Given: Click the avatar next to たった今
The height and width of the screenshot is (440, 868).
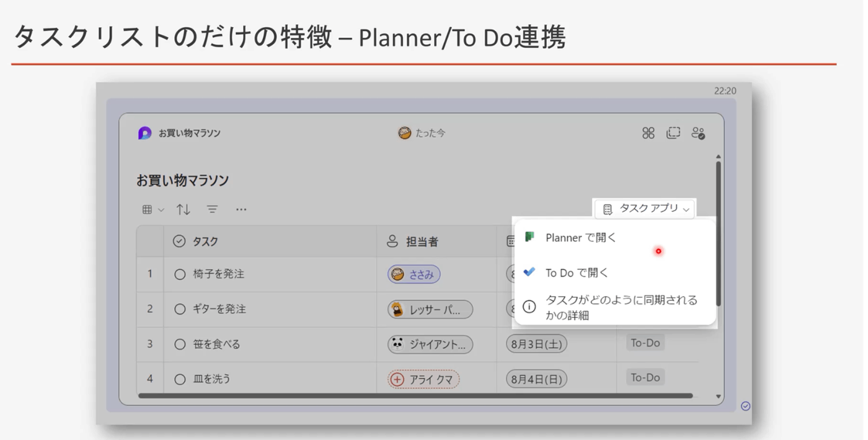Looking at the screenshot, I should click(404, 133).
